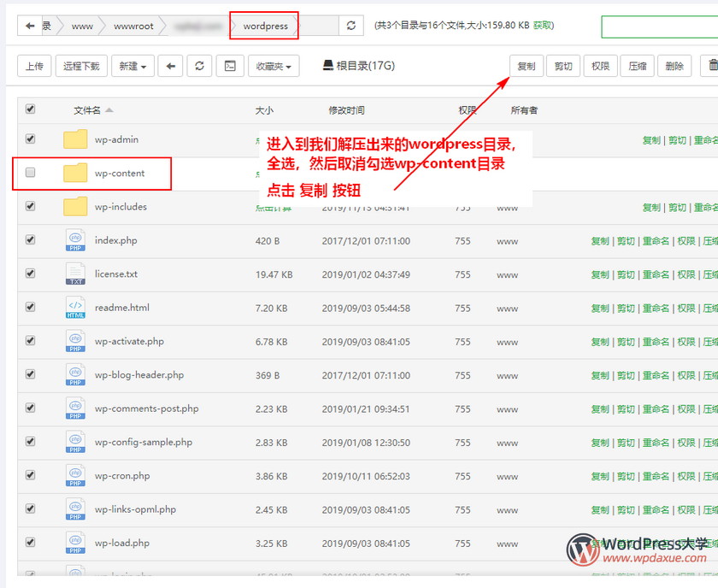
Task: Click the index.php file icon
Action: [x=75, y=240]
